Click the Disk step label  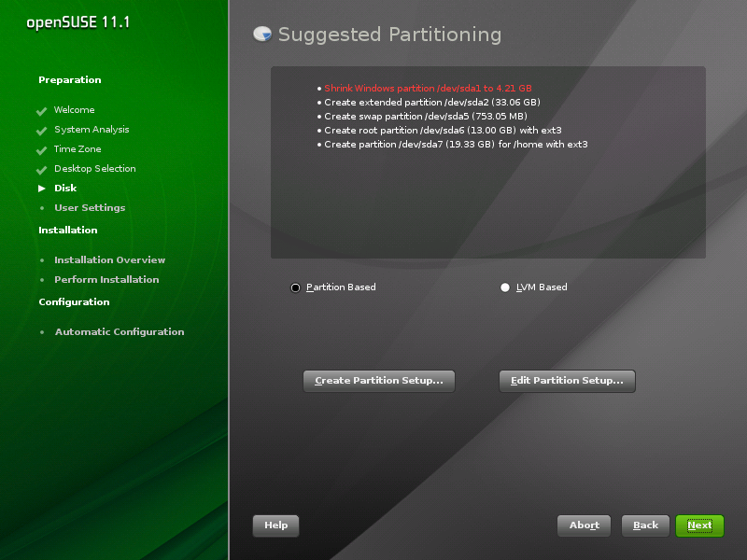[65, 189]
